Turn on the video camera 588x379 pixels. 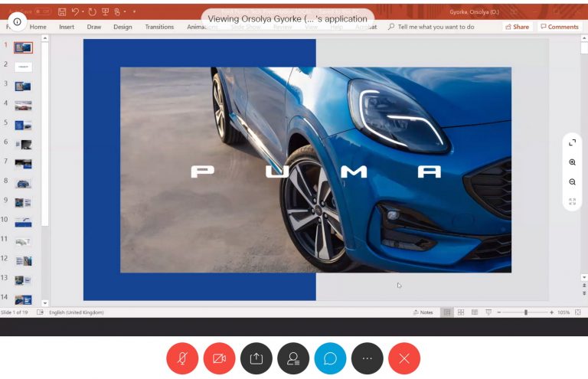(x=219, y=358)
